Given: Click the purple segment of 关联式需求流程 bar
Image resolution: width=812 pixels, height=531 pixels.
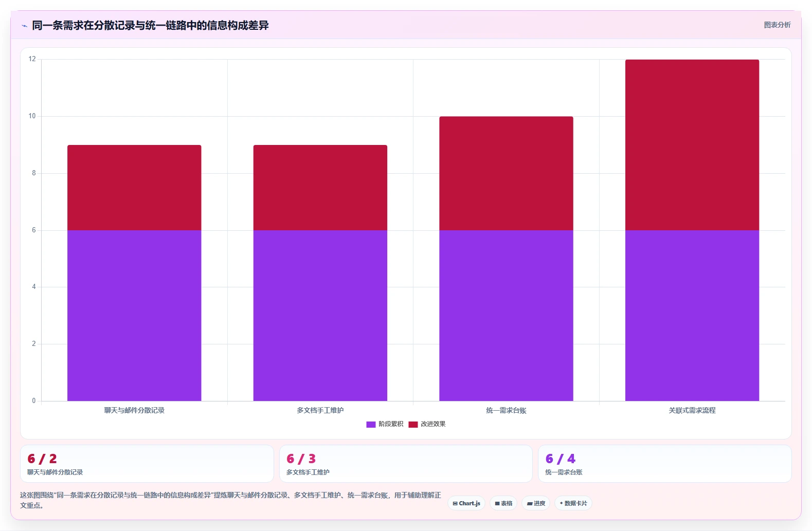Looking at the screenshot, I should click(692, 316).
